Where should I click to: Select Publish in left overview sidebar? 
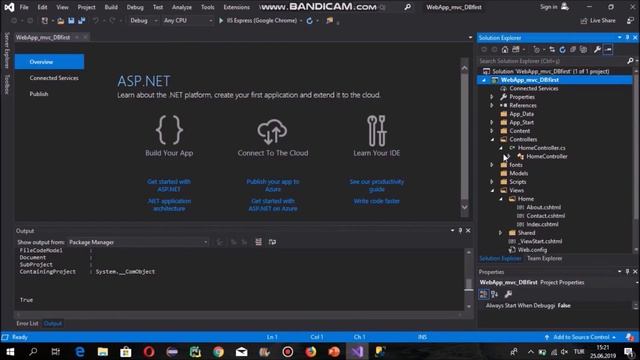pyautogui.click(x=39, y=94)
